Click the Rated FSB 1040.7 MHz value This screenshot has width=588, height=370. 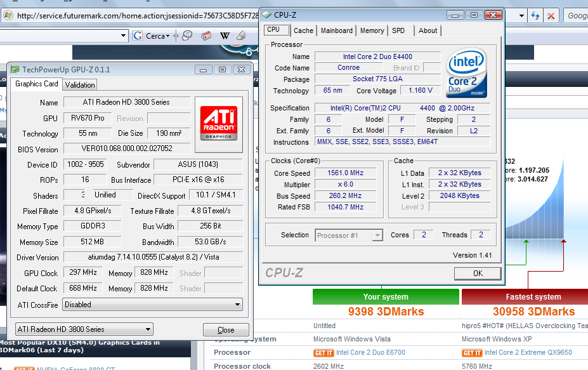(345, 207)
